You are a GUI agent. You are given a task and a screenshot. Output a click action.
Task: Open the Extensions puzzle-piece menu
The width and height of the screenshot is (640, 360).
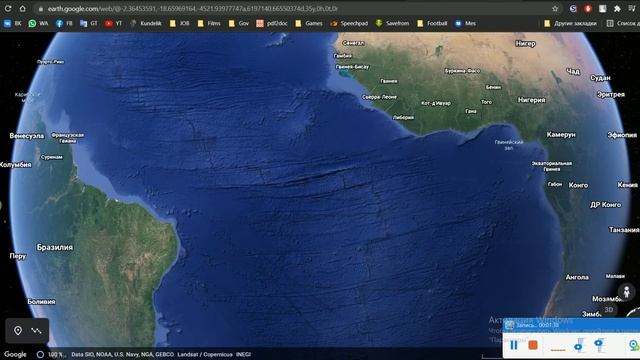617,9
